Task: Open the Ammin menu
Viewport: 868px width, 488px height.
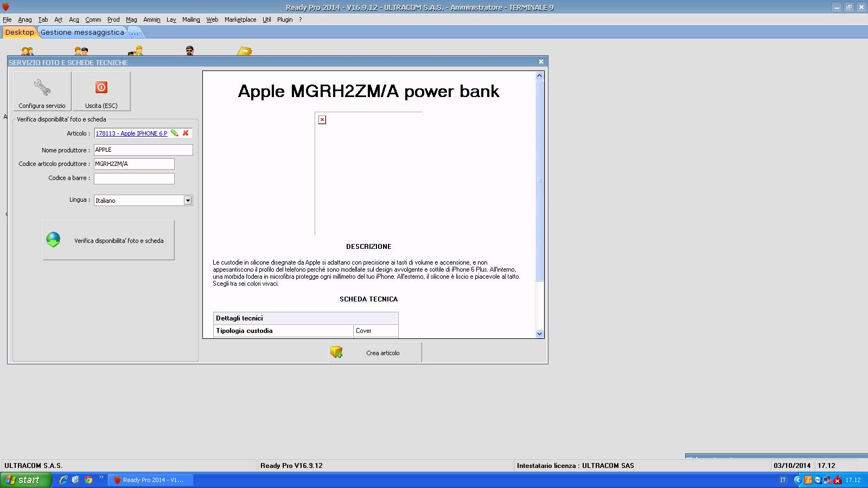Action: coord(152,20)
